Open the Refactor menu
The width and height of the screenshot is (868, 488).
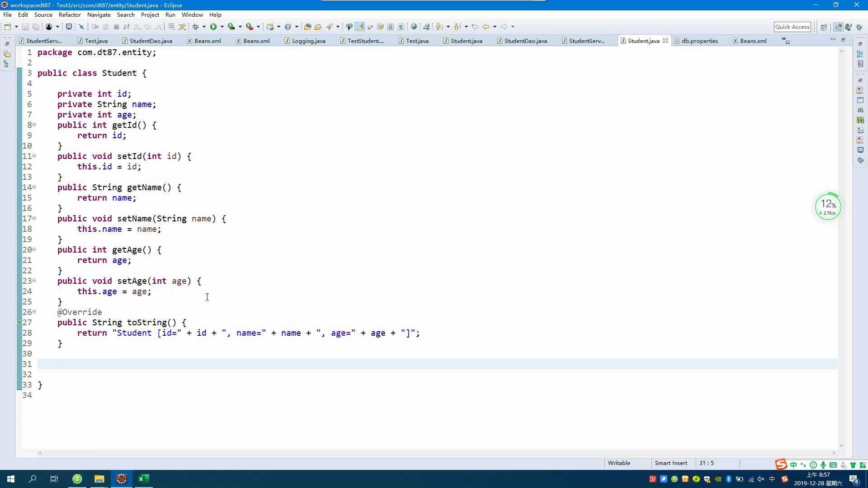coord(70,14)
